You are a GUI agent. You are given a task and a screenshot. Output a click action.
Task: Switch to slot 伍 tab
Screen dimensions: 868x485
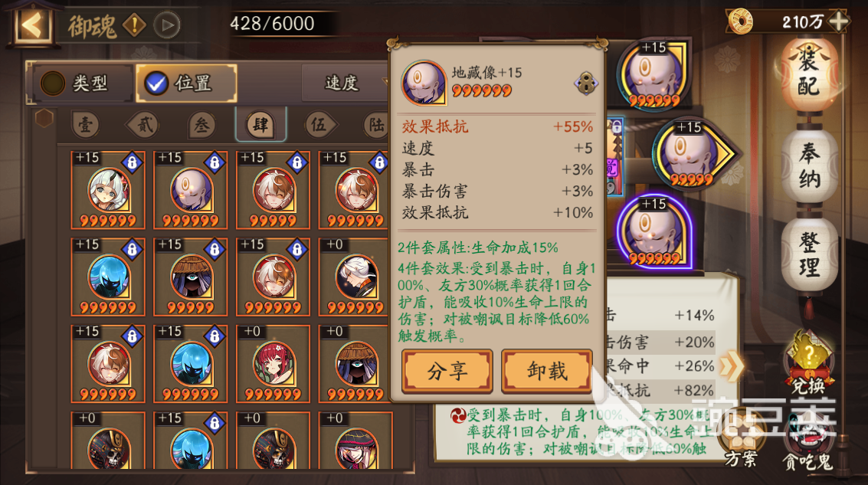[319, 125]
